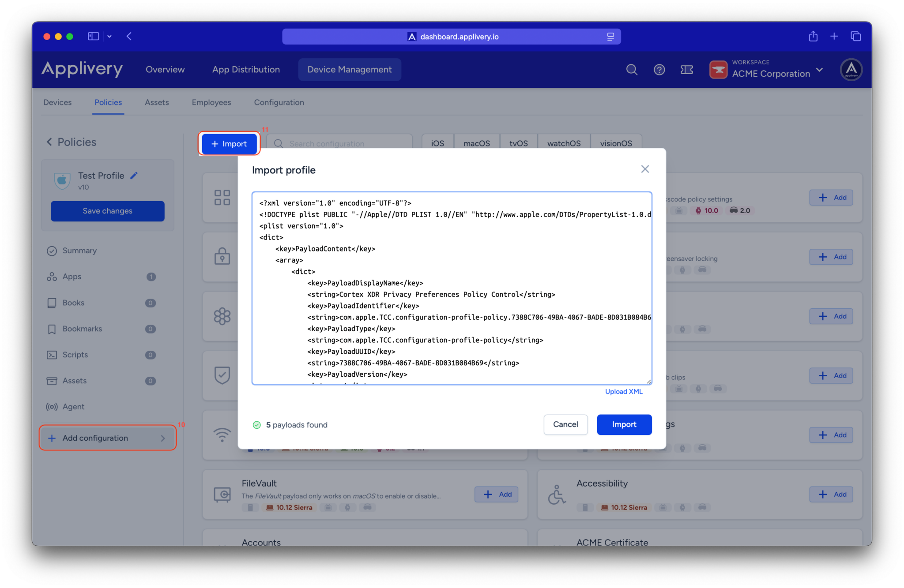904x588 pixels.
Task: Click the search magnifier icon in header
Action: coord(632,70)
